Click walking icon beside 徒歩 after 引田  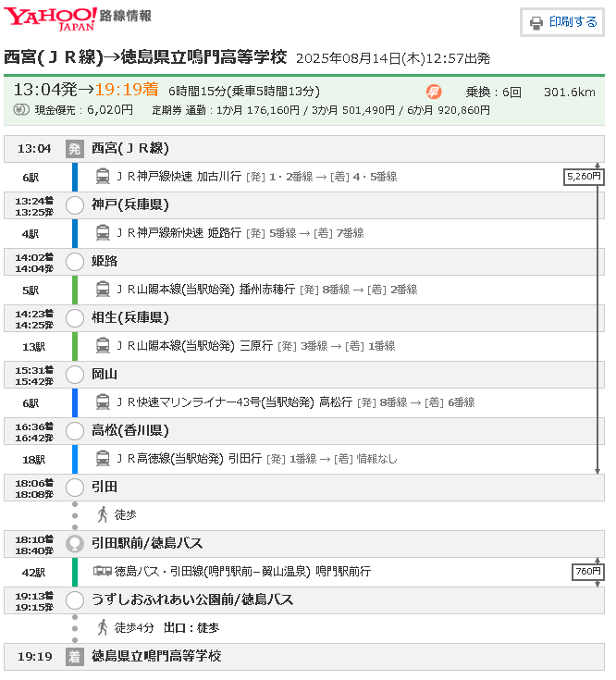click(x=103, y=515)
